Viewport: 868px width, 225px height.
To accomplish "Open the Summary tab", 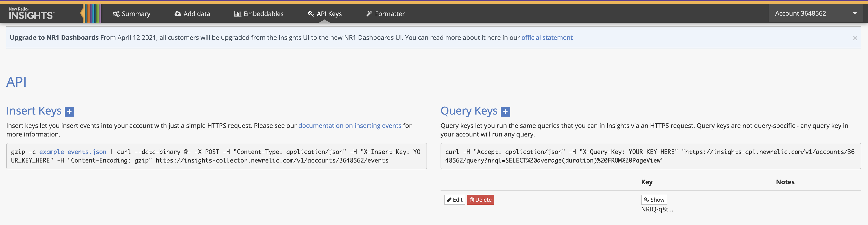I will coord(131,14).
